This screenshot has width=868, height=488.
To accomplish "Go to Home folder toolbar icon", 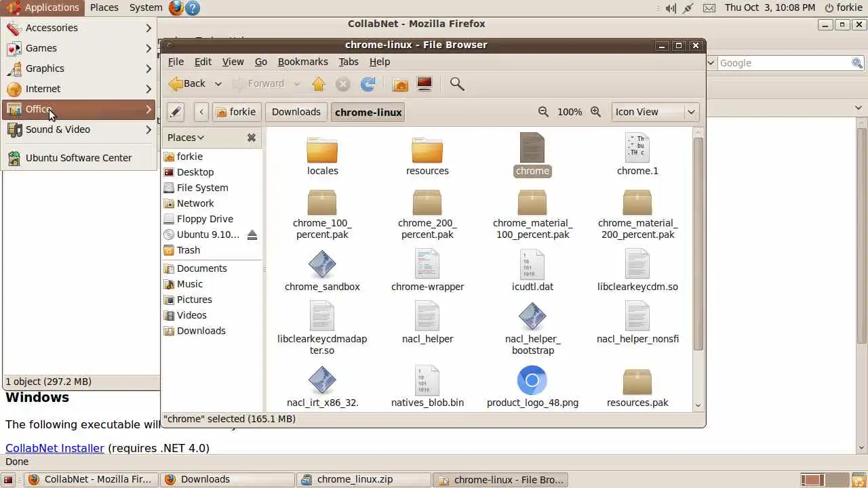I will (x=401, y=84).
